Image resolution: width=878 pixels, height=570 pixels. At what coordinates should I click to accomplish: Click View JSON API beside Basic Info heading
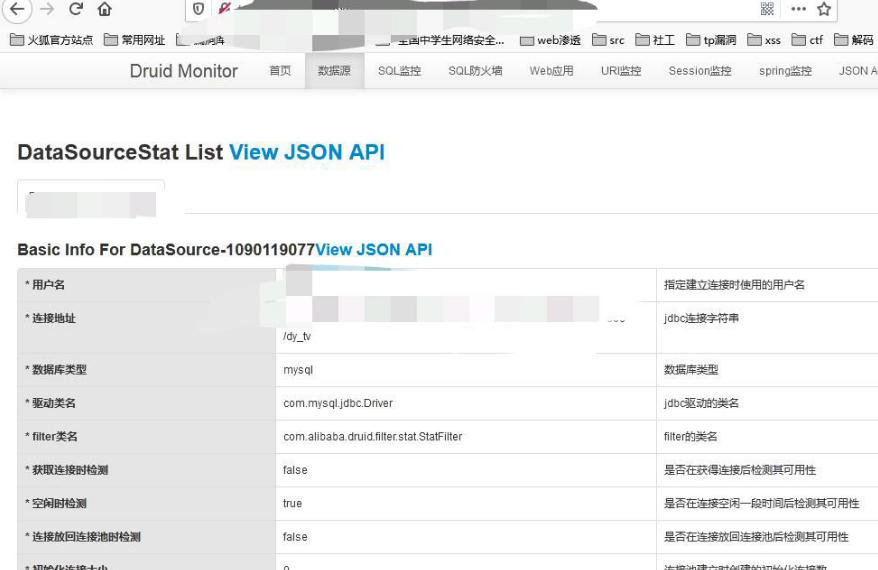click(373, 249)
